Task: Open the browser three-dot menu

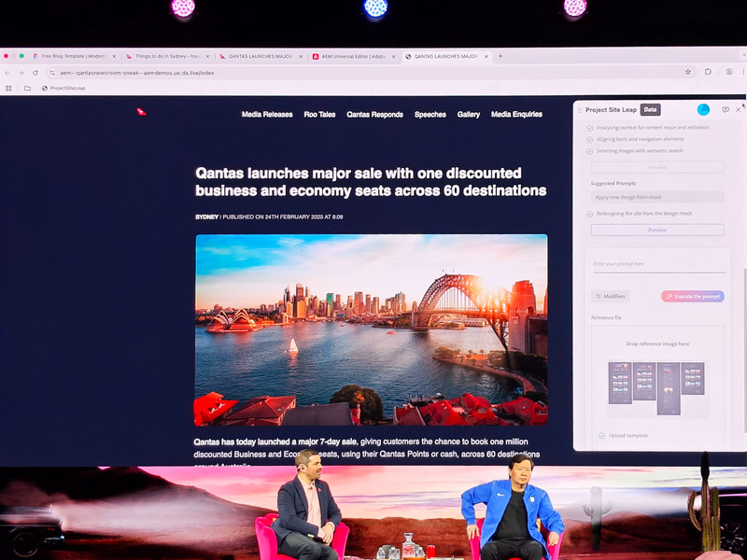Action: [743, 72]
